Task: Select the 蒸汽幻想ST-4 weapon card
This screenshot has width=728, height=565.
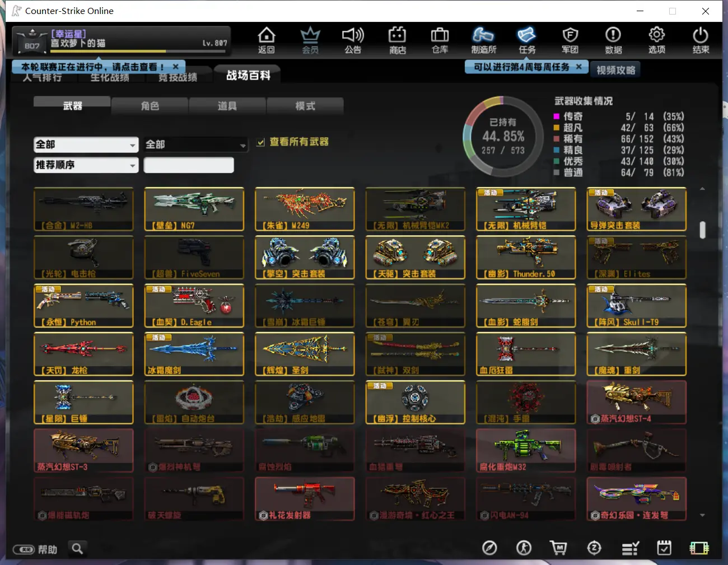Action: tap(637, 403)
